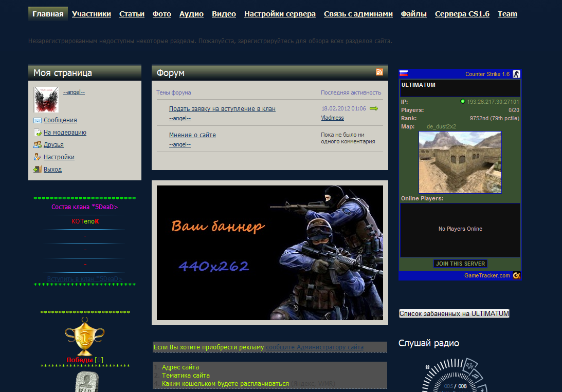
Task: Click radio track counter 005 / 008
Action: 455,386
